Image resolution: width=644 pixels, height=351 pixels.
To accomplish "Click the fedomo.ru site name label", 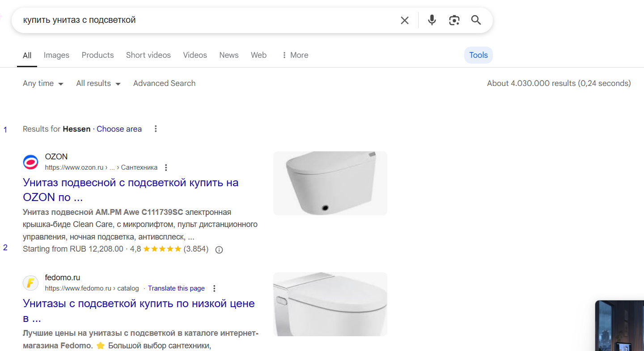I will click(63, 278).
